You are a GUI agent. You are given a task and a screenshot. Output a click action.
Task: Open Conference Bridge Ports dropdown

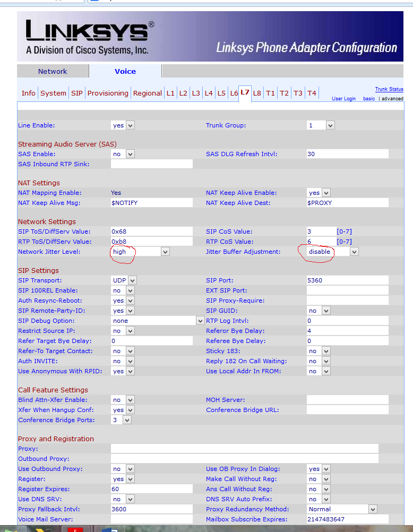coord(121,420)
